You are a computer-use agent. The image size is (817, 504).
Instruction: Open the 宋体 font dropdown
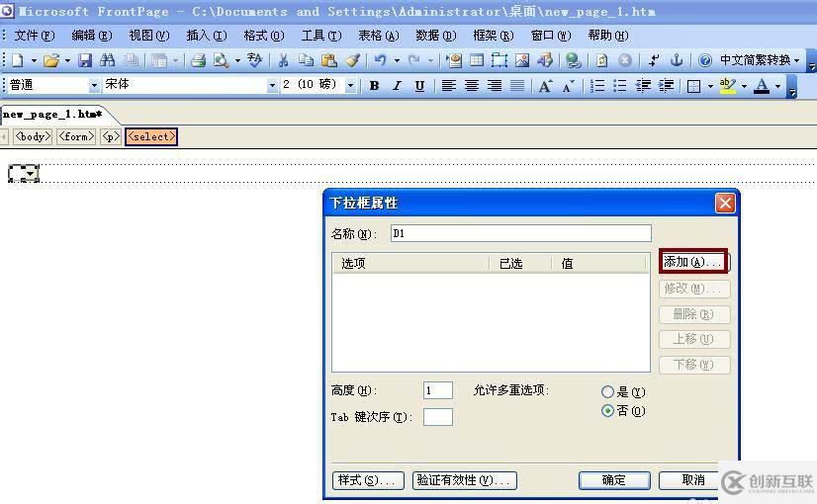271,85
